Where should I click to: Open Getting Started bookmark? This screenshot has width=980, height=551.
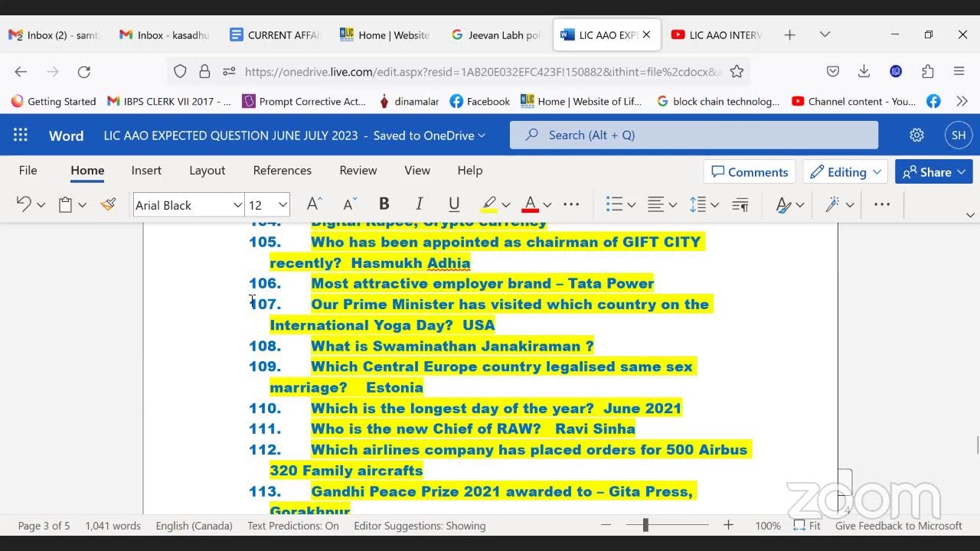coord(54,101)
